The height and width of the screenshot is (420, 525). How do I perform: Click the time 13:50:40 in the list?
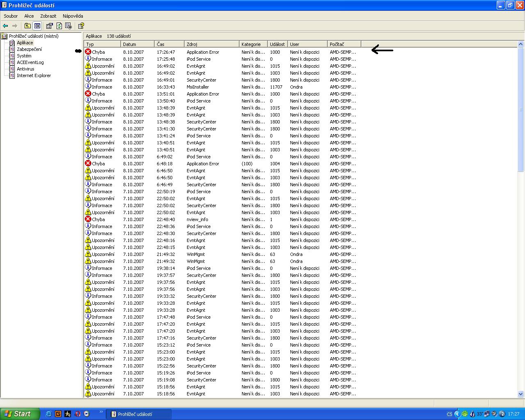coord(166,101)
